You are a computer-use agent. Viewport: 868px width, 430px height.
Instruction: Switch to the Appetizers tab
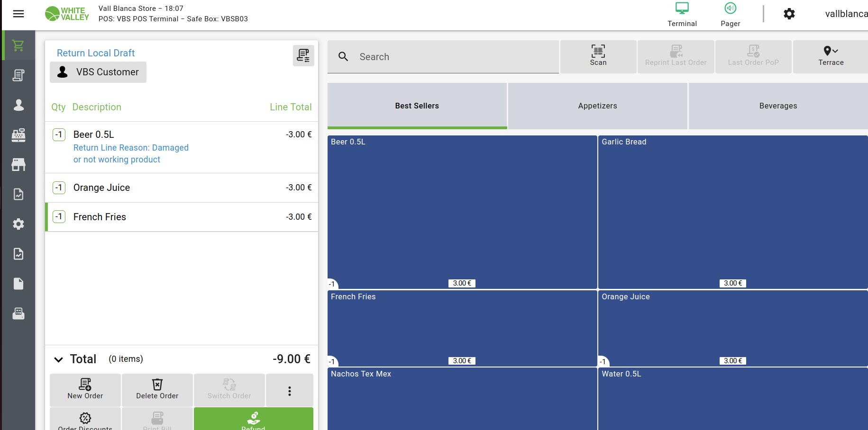(x=597, y=106)
